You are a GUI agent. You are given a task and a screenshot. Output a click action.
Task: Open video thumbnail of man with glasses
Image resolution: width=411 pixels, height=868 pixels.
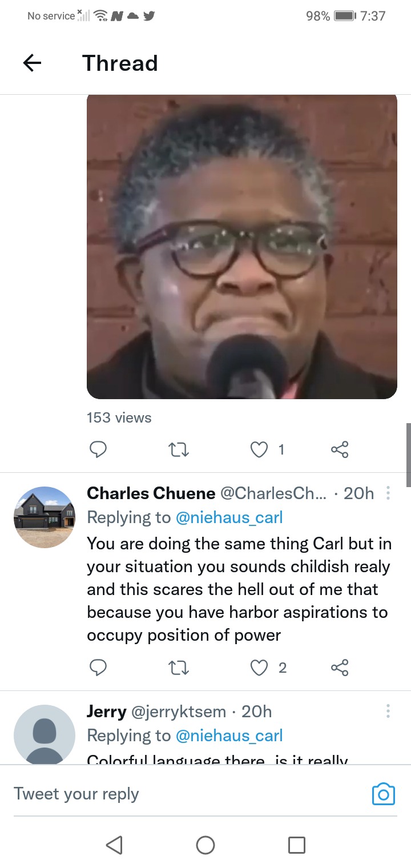tap(242, 247)
